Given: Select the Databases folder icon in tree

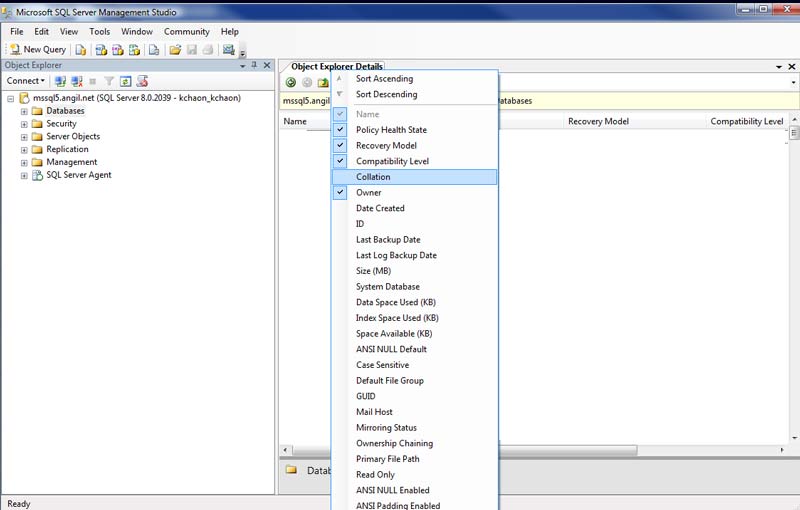Looking at the screenshot, I should [x=37, y=111].
